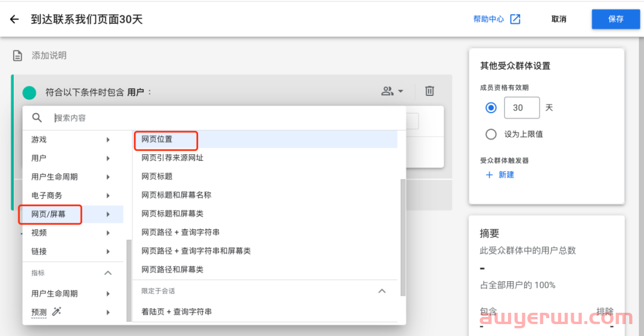Screen dimensions: 644x336
Task: Click the search magnifier icon
Action: tap(37, 118)
